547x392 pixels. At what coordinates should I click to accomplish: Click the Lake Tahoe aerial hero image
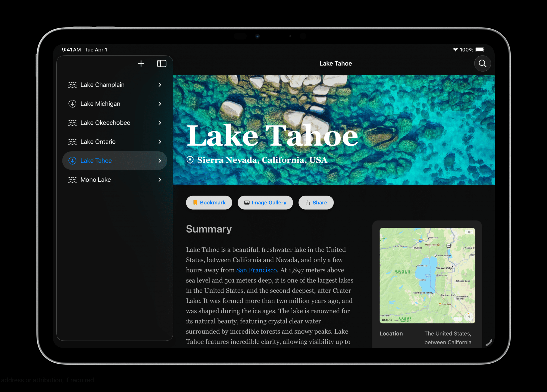(x=334, y=130)
